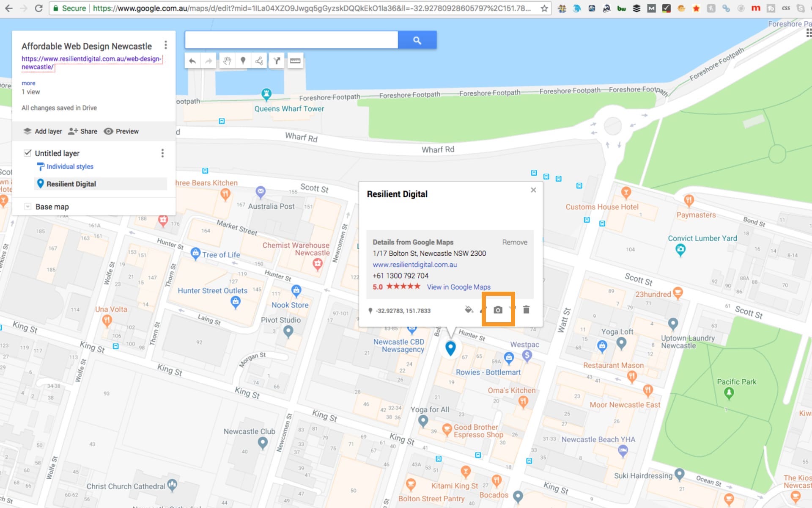
Task: Click the Christ Church Cathedral marker
Action: coord(172,485)
